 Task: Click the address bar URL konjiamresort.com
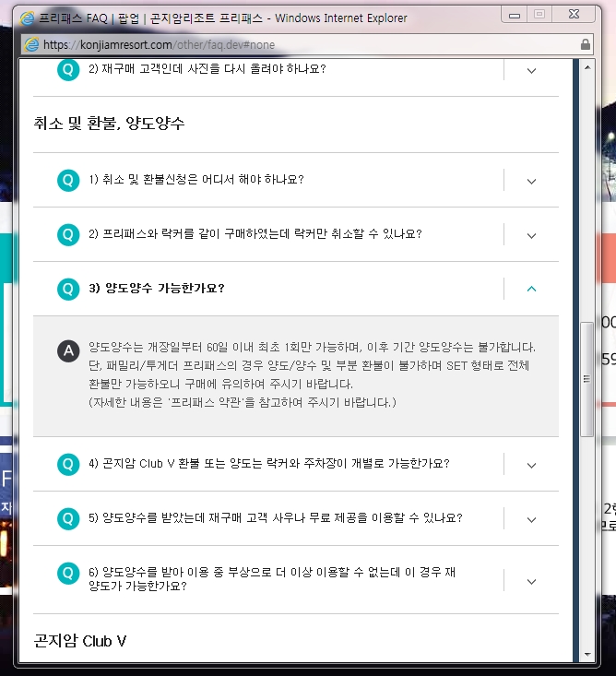tap(159, 45)
